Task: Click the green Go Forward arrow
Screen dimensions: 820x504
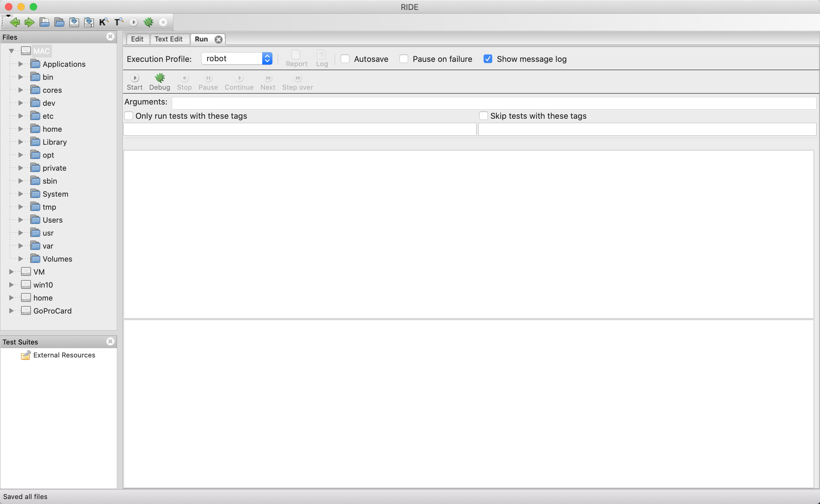Action: coord(29,22)
